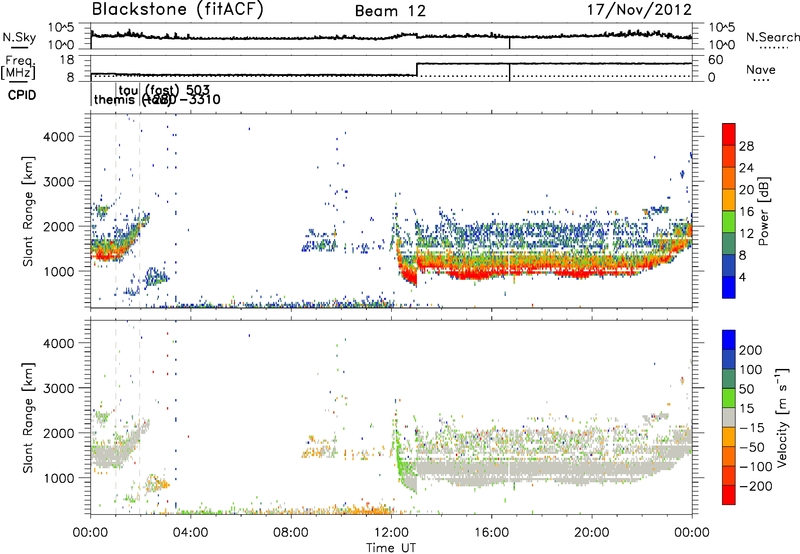
Task: Click the 'N.Search' legend label
Action: tap(772, 37)
